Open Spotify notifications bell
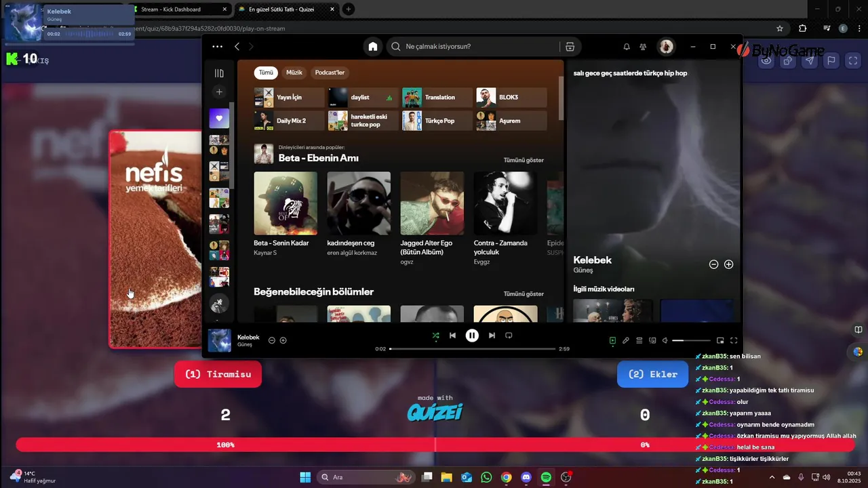 click(x=627, y=47)
